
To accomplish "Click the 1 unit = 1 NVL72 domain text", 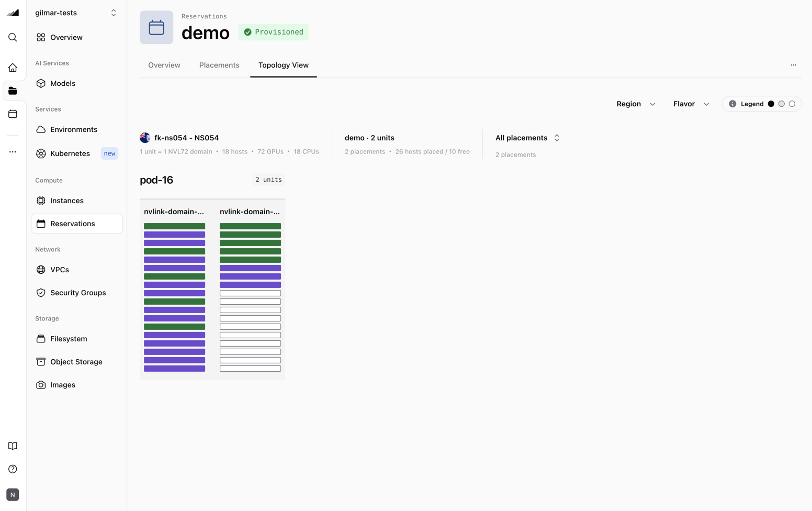I will (176, 152).
